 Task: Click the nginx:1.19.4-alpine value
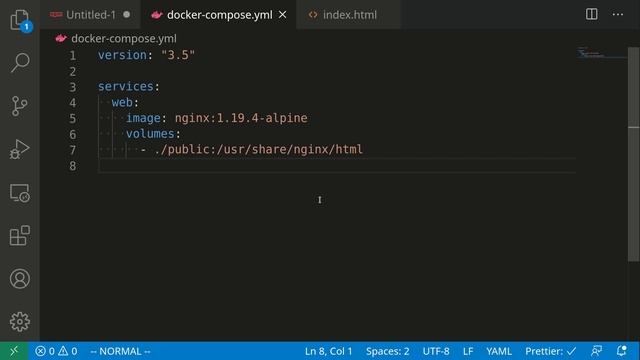(241, 118)
